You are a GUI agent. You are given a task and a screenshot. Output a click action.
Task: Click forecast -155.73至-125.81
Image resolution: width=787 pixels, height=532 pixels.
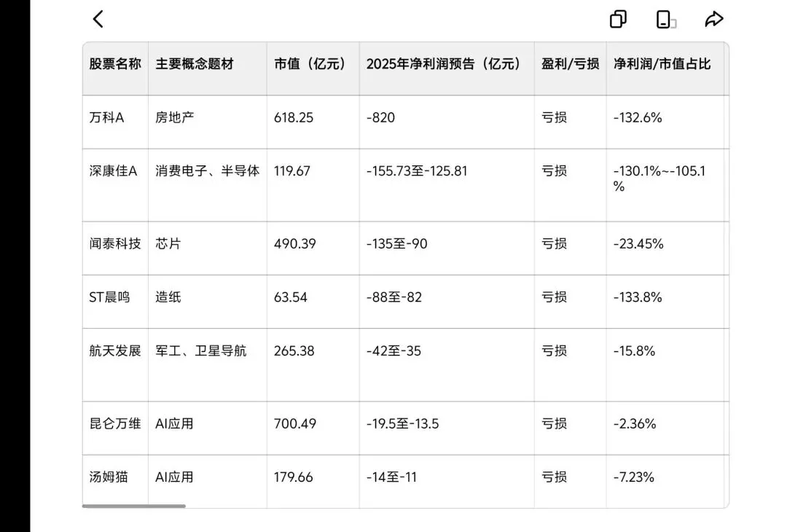point(417,171)
